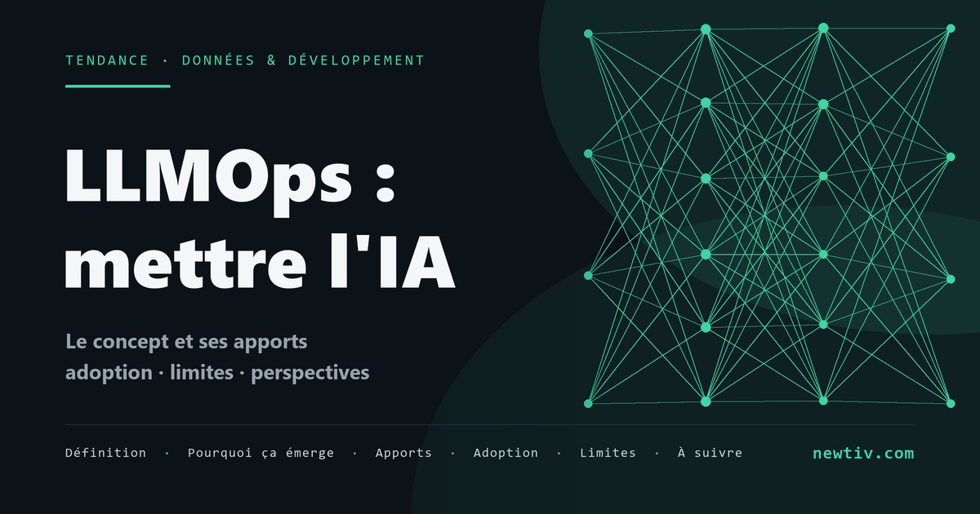Select the footer 'Adoption' section label
Image resolution: width=980 pixels, height=514 pixels.
pos(506,453)
